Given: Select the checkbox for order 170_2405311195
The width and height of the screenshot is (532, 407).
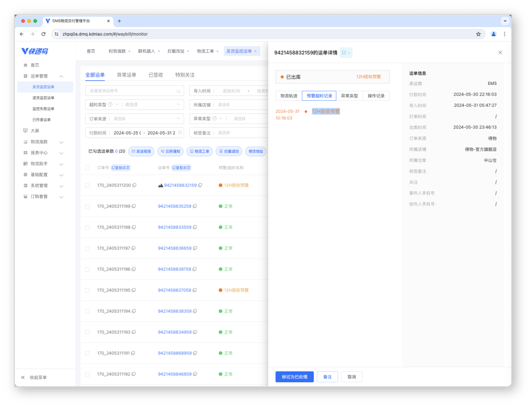Looking at the screenshot, I should click(87, 290).
